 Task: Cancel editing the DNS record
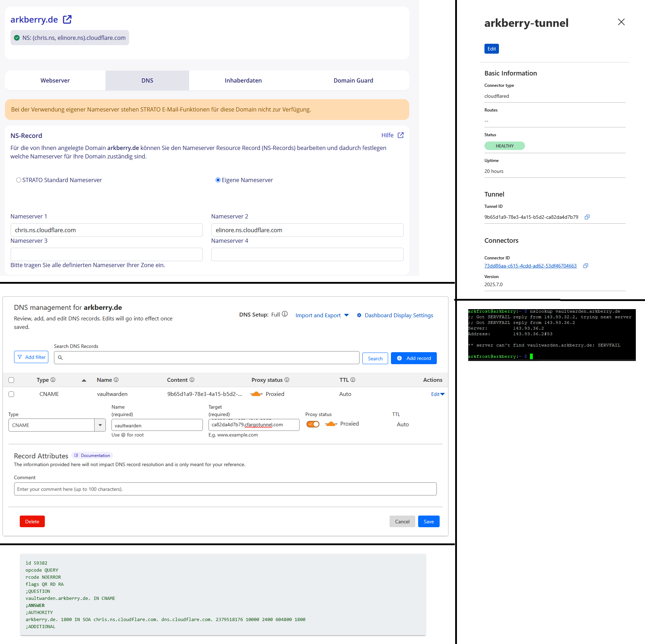(402, 522)
